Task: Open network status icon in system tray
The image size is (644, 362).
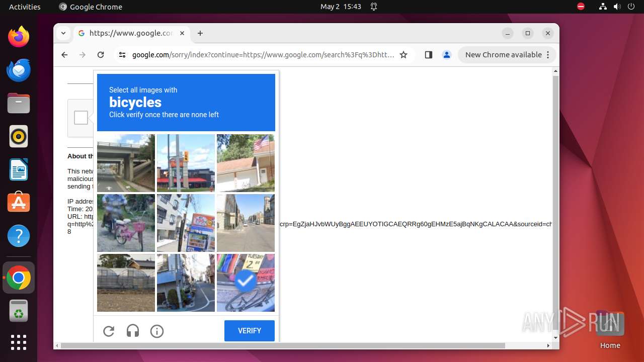Action: point(603,7)
